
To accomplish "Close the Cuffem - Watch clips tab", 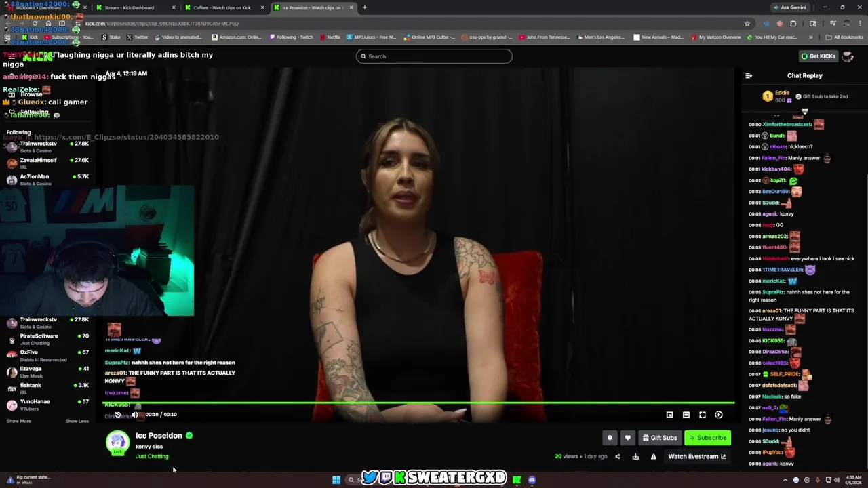I will (262, 7).
